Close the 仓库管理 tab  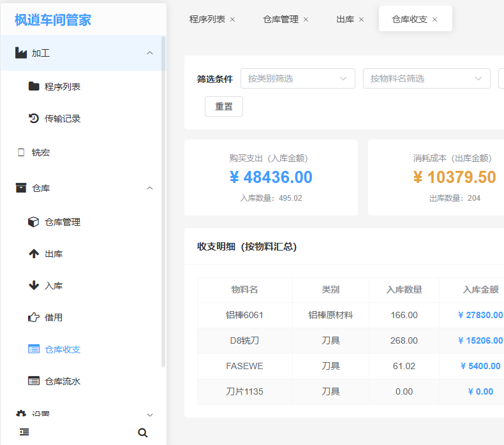coord(306,20)
